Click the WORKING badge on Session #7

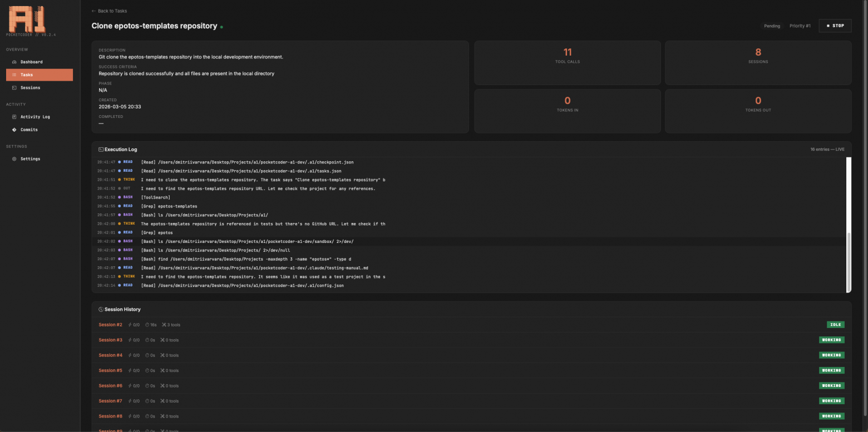pos(831,401)
